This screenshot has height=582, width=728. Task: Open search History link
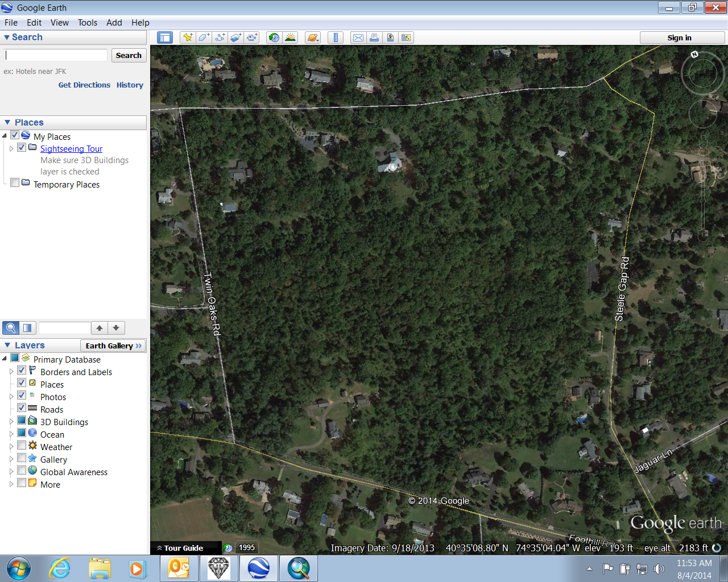point(130,85)
